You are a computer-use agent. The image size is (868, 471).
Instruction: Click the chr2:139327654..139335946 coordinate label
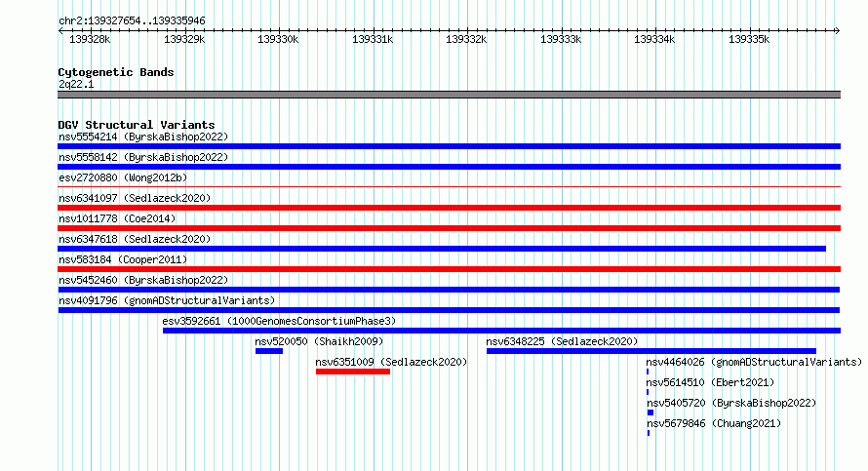[132, 20]
